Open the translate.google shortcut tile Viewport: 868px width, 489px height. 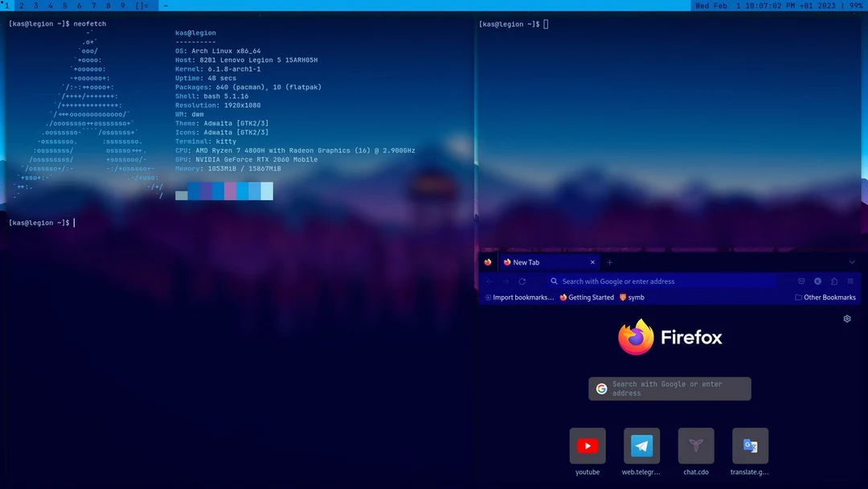click(750, 446)
